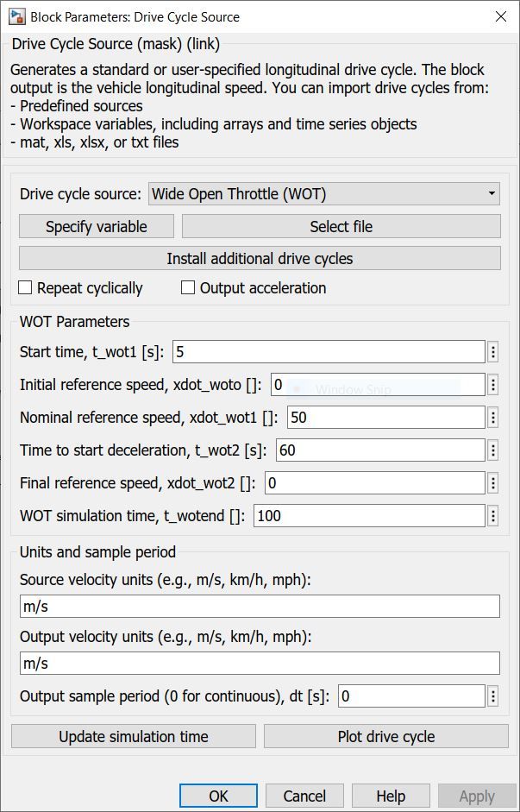The image size is (520, 812).
Task: Open parameter options for Output sample period
Action: [493, 696]
